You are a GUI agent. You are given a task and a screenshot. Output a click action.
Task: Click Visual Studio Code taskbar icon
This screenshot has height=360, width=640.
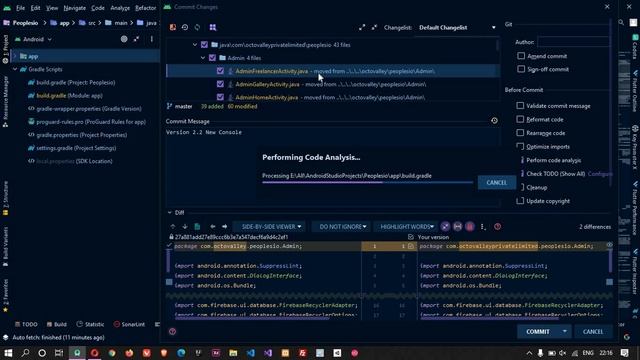(251, 353)
